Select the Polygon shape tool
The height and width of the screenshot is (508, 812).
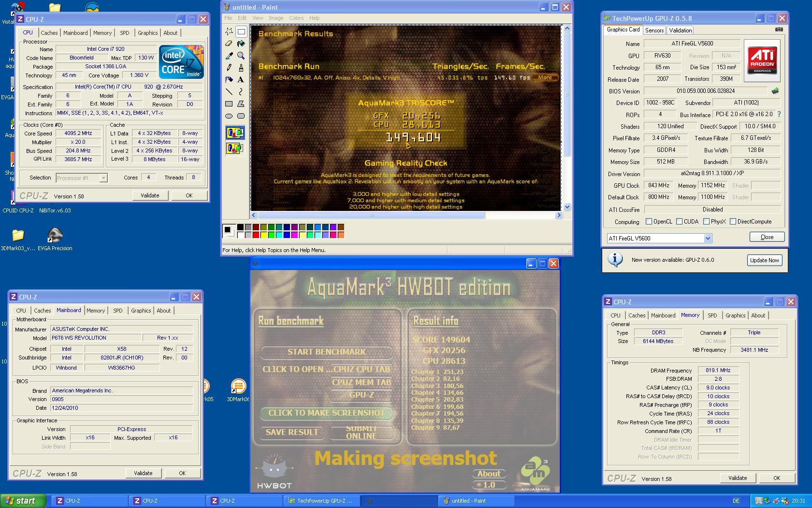241,104
